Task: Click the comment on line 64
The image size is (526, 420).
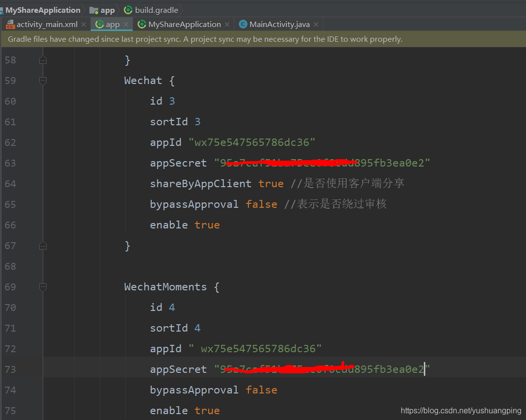Action: click(347, 184)
